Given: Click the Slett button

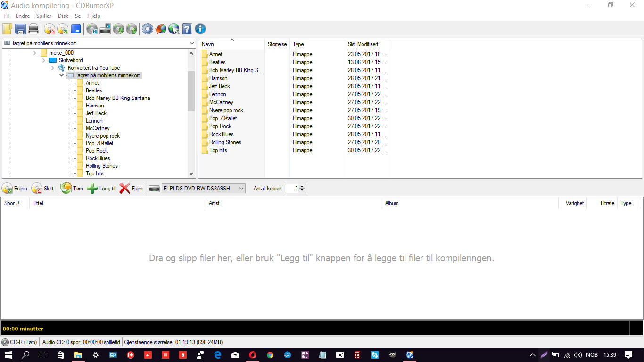Looking at the screenshot, I should pos(42,189).
